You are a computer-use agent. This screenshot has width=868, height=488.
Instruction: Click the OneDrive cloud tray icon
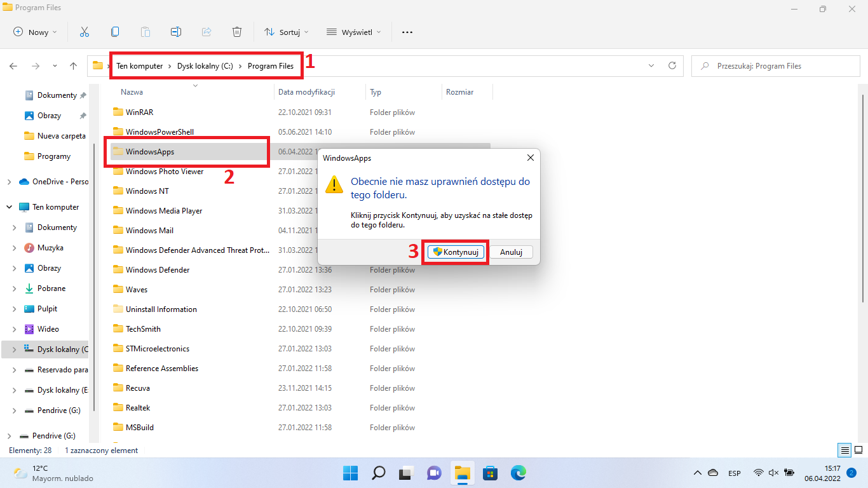point(713,473)
